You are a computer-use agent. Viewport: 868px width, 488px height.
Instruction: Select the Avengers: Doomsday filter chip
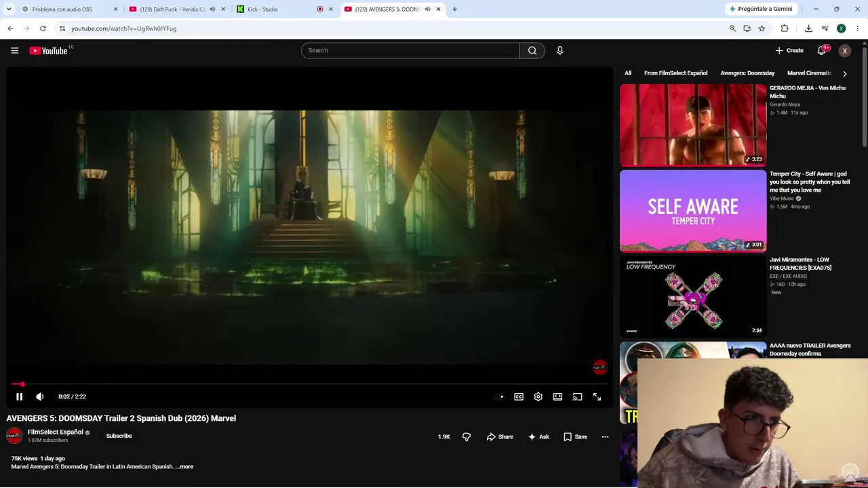click(747, 73)
